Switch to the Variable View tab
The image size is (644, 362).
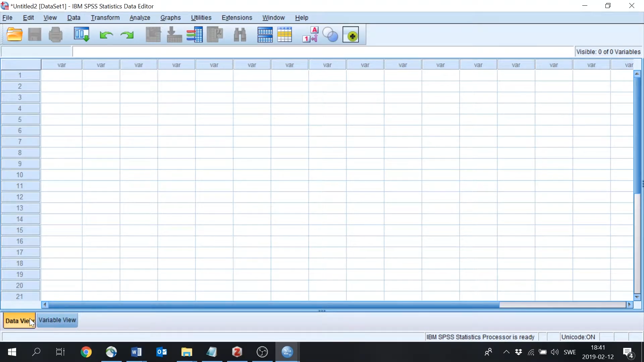(57, 320)
